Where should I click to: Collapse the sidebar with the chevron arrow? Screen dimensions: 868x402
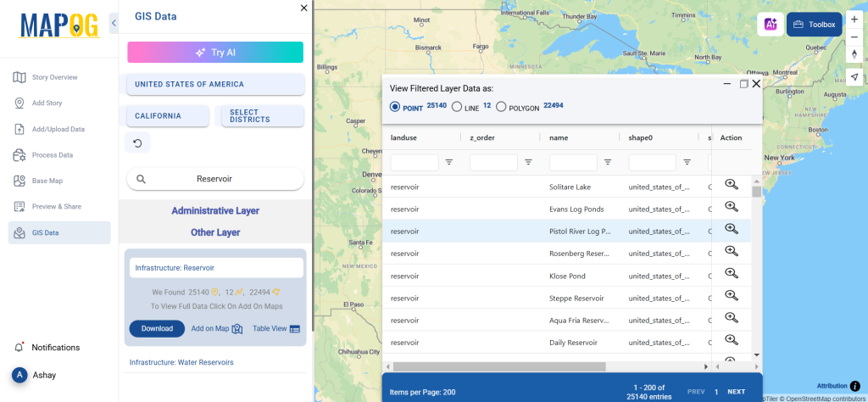point(114,24)
